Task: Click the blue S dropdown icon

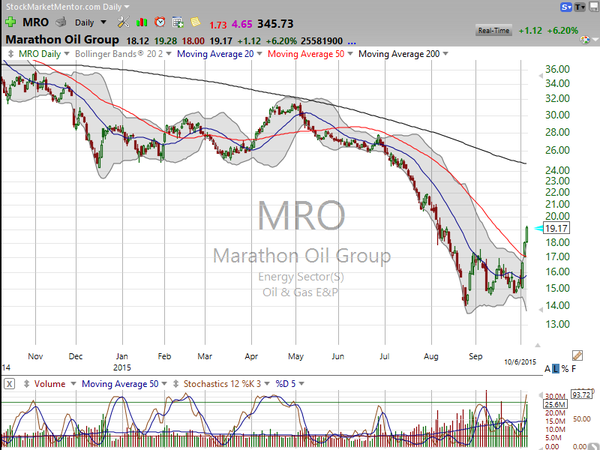Action: coord(566,7)
